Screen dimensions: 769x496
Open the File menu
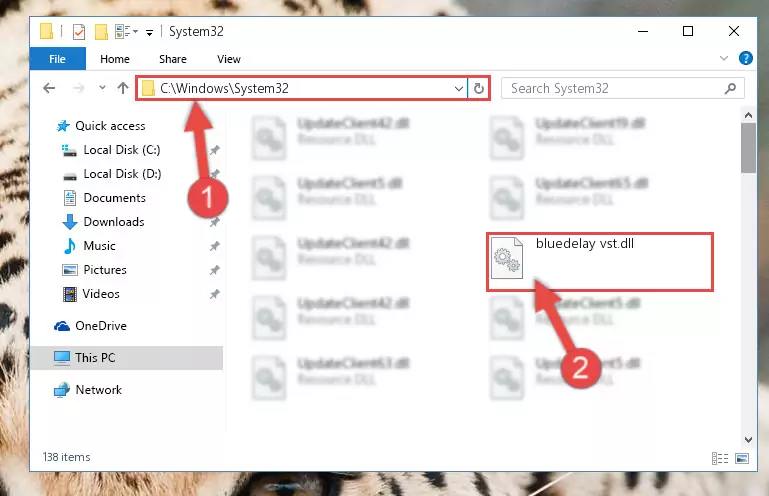tap(57, 59)
